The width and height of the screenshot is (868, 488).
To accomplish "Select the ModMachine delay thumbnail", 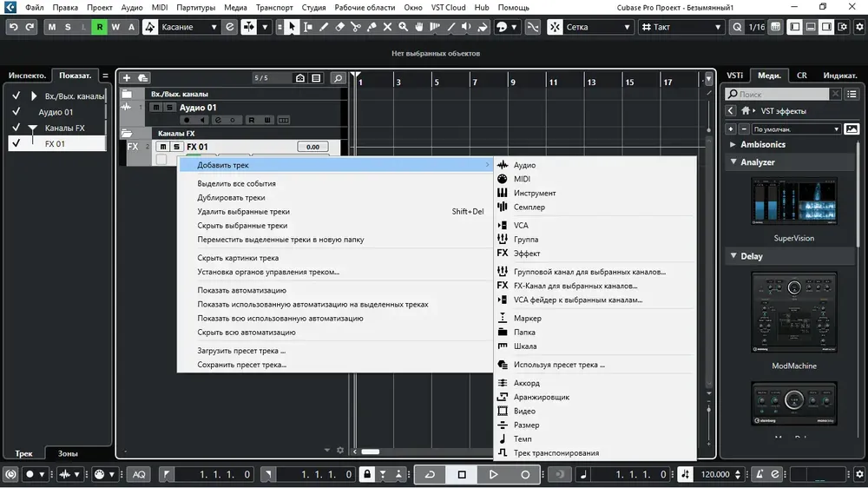I will click(x=794, y=313).
